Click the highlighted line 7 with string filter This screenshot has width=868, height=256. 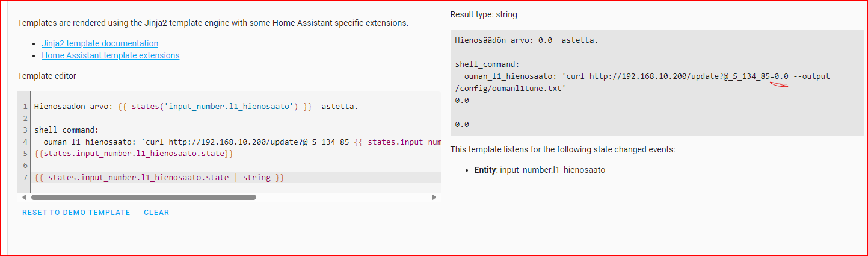159,178
